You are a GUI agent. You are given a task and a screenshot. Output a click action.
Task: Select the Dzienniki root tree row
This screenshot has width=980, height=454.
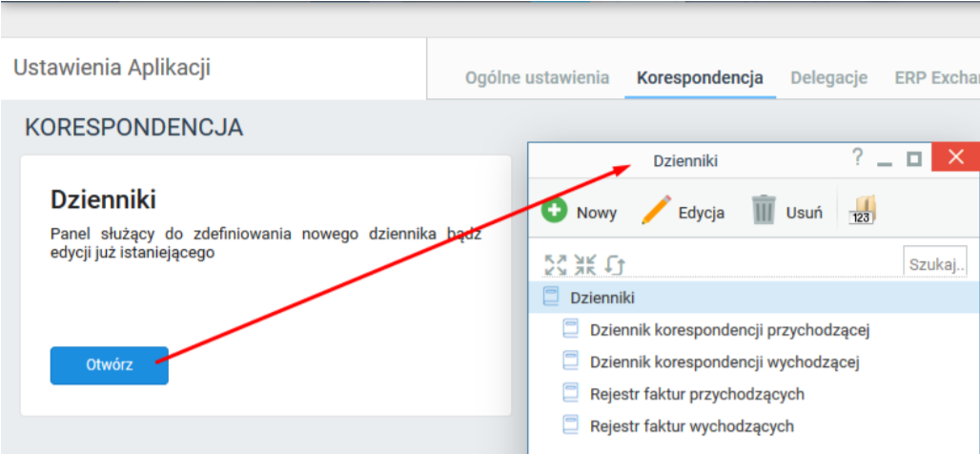(x=754, y=297)
